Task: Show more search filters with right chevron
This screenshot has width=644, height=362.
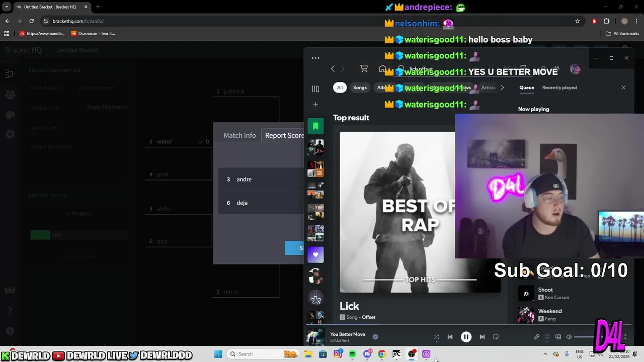Action: click(502, 87)
